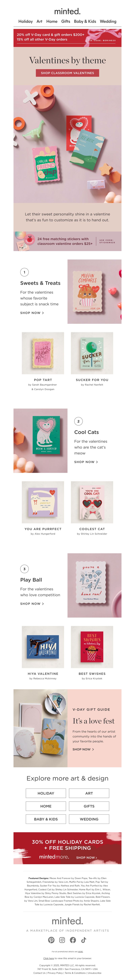
Task: Click Shop Now under Sweets & Treats
Action: (32, 313)
